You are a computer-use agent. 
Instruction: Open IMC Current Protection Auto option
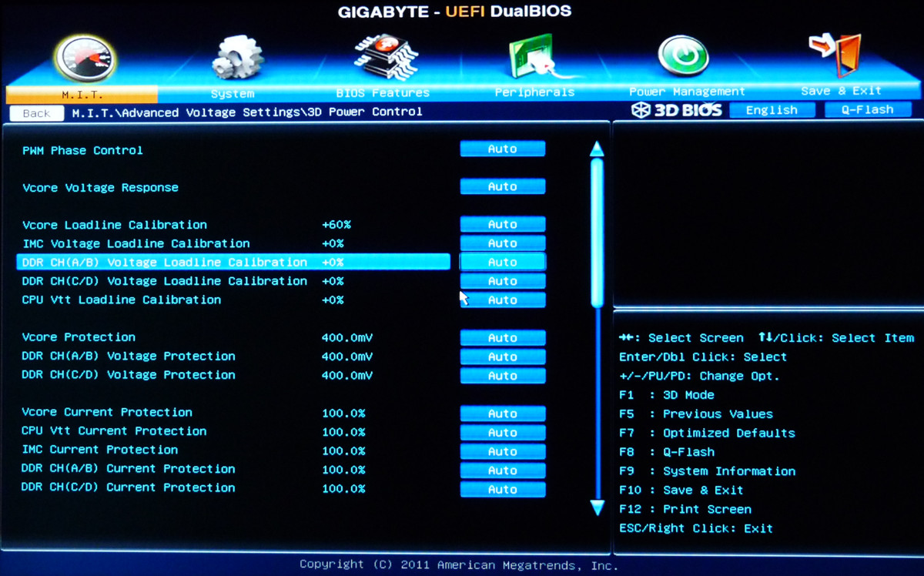click(x=503, y=451)
